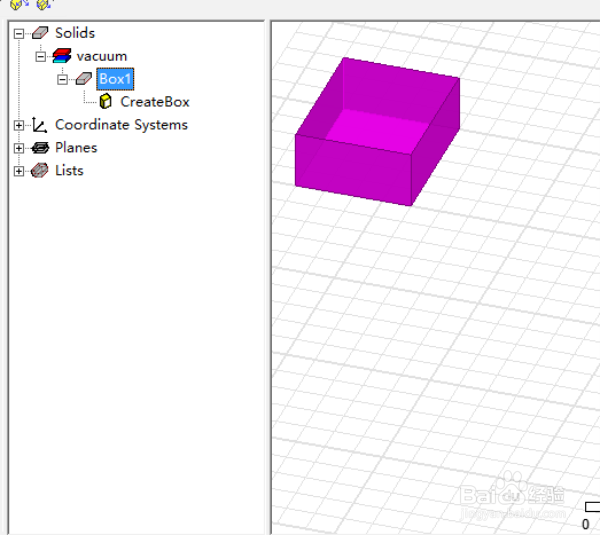Select the Coordinate Systems label

(x=121, y=125)
